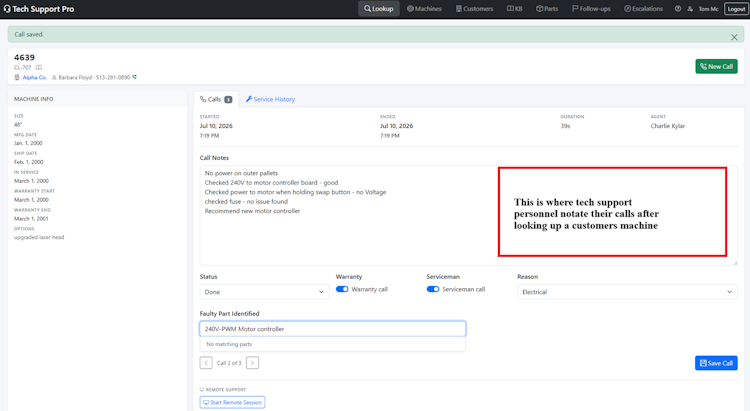Open the Alpha Co. customer link
Viewport: 750px width, 411px height.
(34, 77)
